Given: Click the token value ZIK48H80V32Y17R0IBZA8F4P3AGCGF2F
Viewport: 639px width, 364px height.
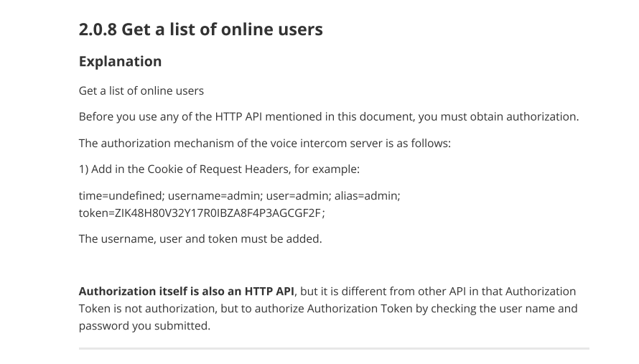Looking at the screenshot, I should click(218, 213).
